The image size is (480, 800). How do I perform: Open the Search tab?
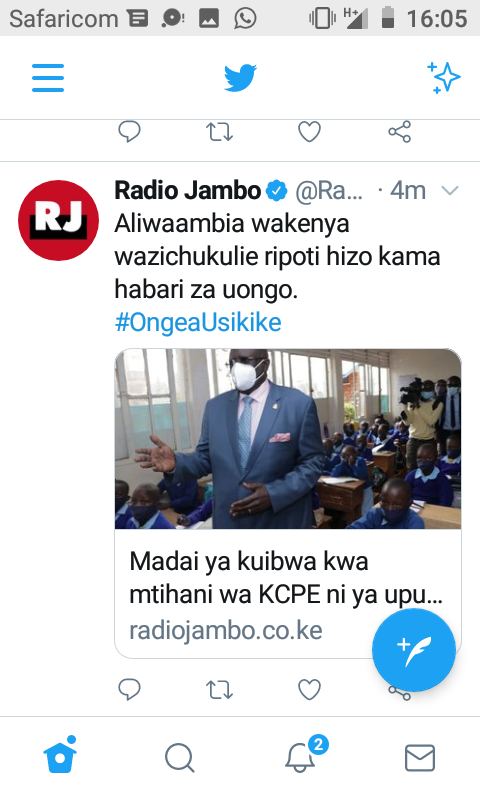(x=180, y=758)
